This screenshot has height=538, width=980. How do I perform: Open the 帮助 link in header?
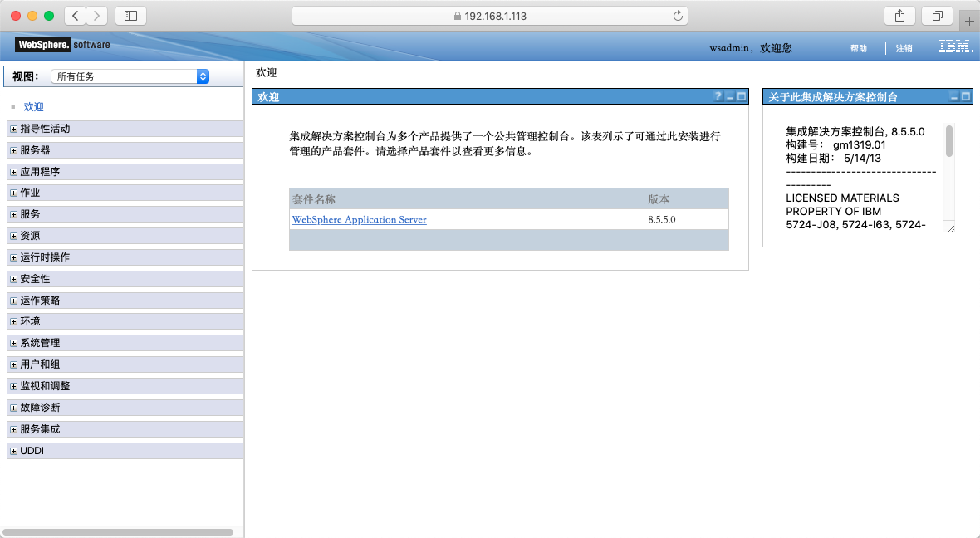pos(859,48)
